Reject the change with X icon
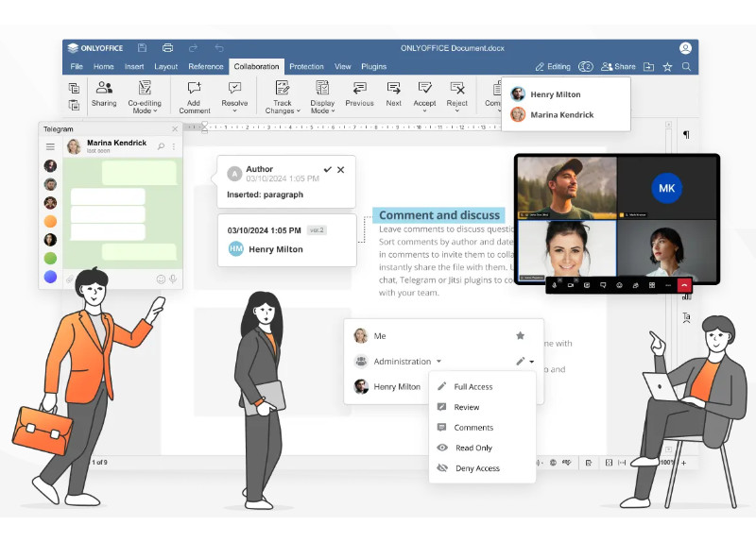The width and height of the screenshot is (756, 542). click(340, 170)
